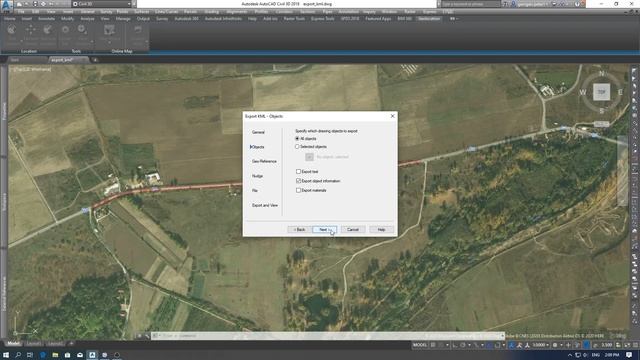This screenshot has width=640, height=360.
Task: Open File Explorer from taskbar
Action: (x=55, y=355)
